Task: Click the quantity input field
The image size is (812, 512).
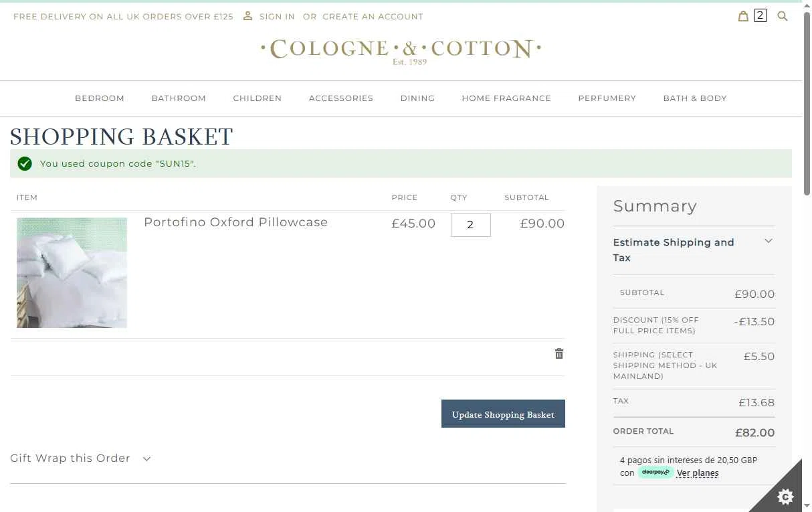Action: point(471,225)
